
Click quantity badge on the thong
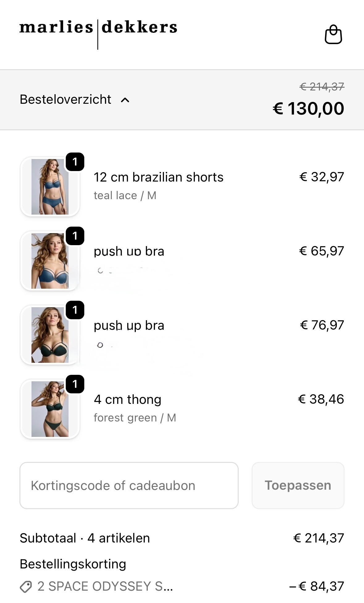[x=75, y=384]
